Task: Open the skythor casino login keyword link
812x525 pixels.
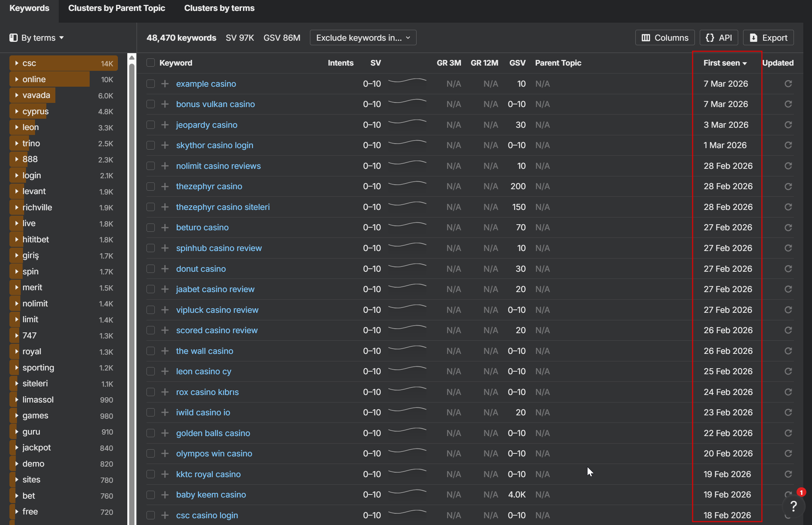Action: click(x=214, y=145)
